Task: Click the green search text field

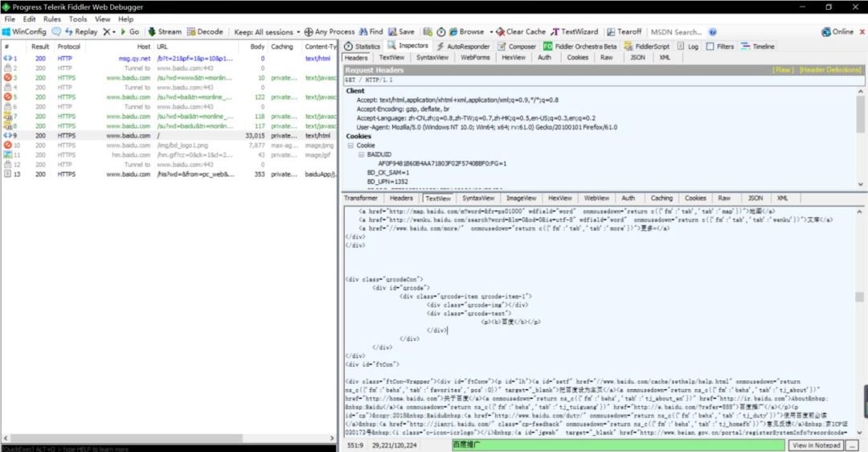Action: [x=618, y=446]
